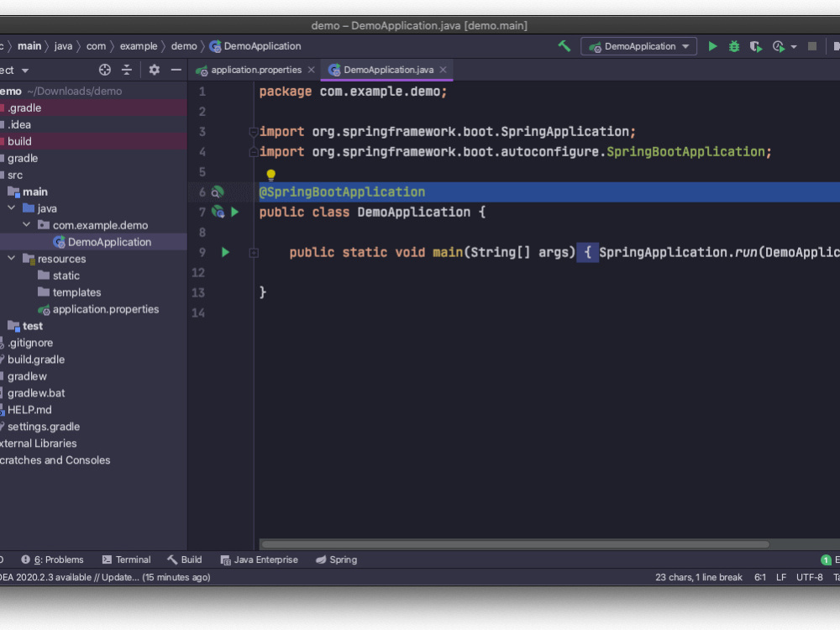Run main method via gutter play icon on line 9
840x630 pixels.
pos(224,251)
